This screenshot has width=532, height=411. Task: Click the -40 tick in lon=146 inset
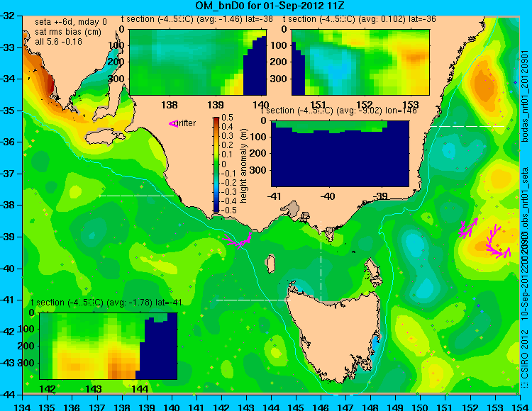(x=328, y=196)
